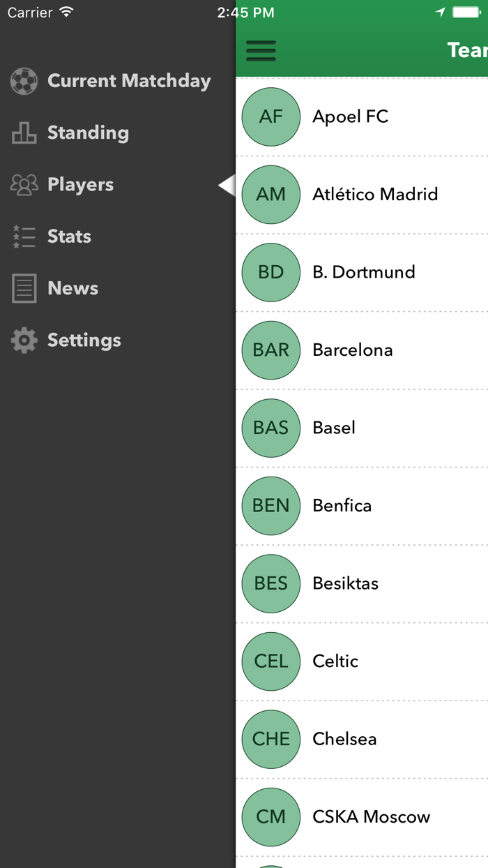Click the arrow marker next to Players
Image resolution: width=488 pixels, height=868 pixels.
point(227,185)
